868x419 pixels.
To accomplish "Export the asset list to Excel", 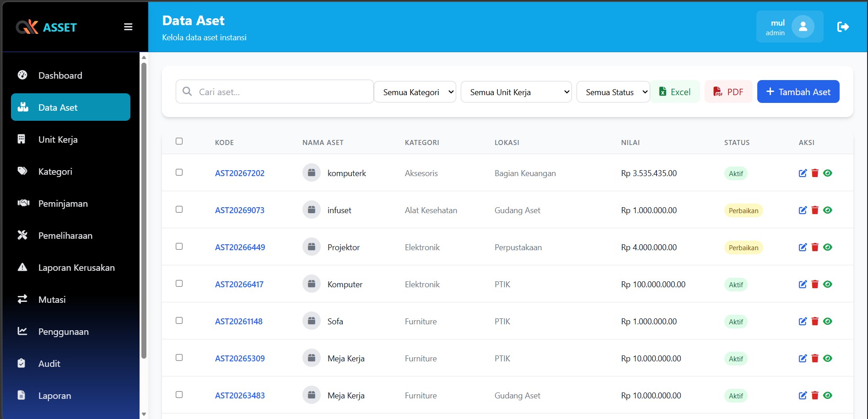I will [675, 92].
